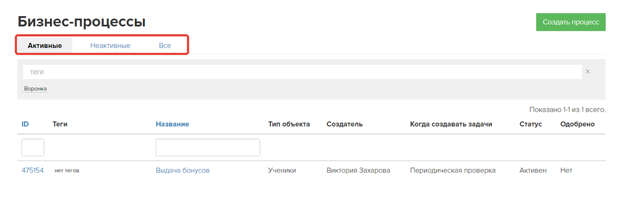The image size is (644, 221).
Task: Click the Ученики cell
Action: pyautogui.click(x=282, y=170)
